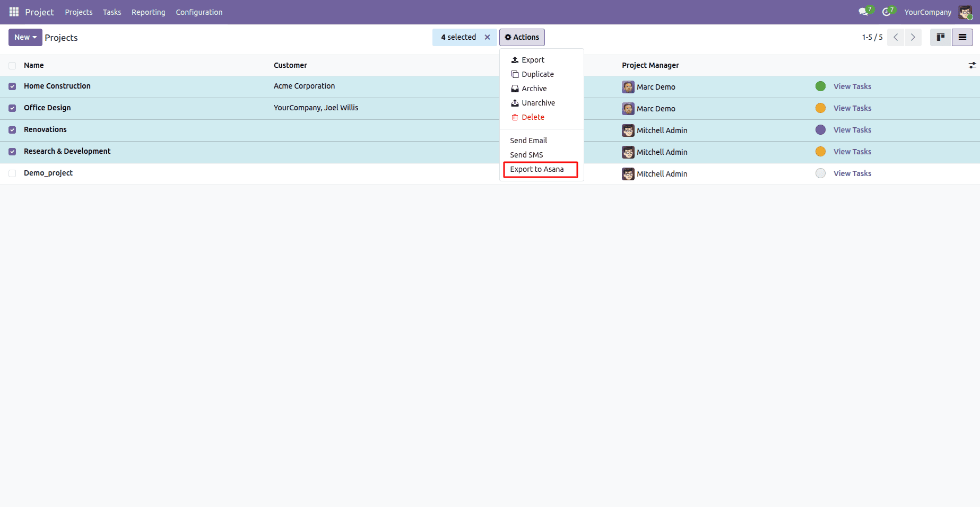Open the Reporting menu
Image resolution: width=980 pixels, height=507 pixels.
(x=149, y=12)
